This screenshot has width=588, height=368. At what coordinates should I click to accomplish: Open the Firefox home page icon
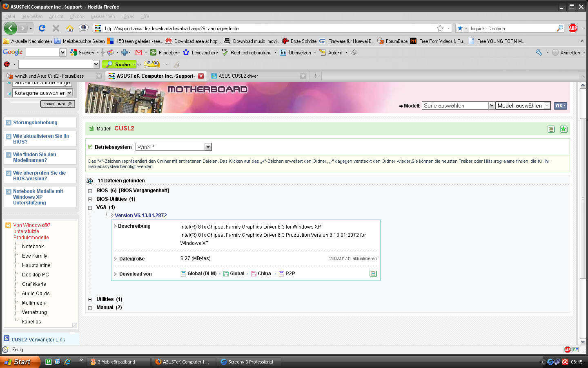[x=70, y=28]
